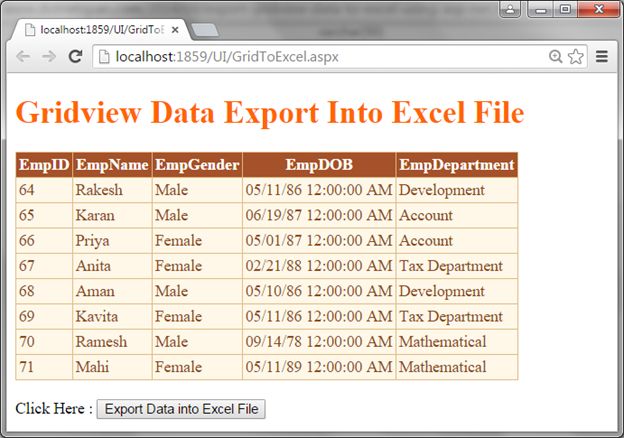The height and width of the screenshot is (438, 624).
Task: Click the EmpID cell 71
Action: coord(44,367)
